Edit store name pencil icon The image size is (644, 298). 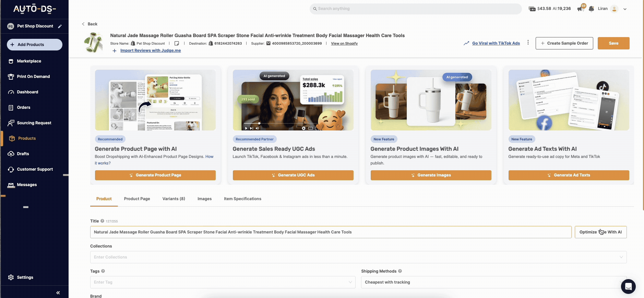click(x=60, y=26)
